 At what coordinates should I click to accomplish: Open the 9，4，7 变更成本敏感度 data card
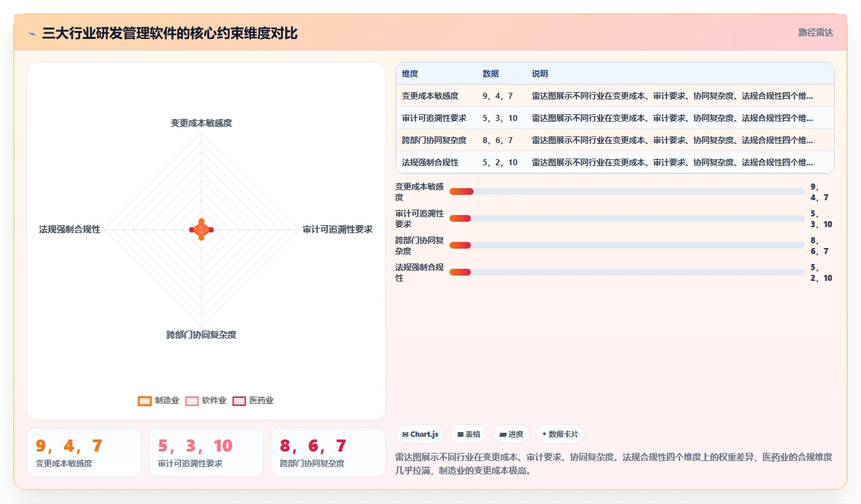click(x=84, y=452)
